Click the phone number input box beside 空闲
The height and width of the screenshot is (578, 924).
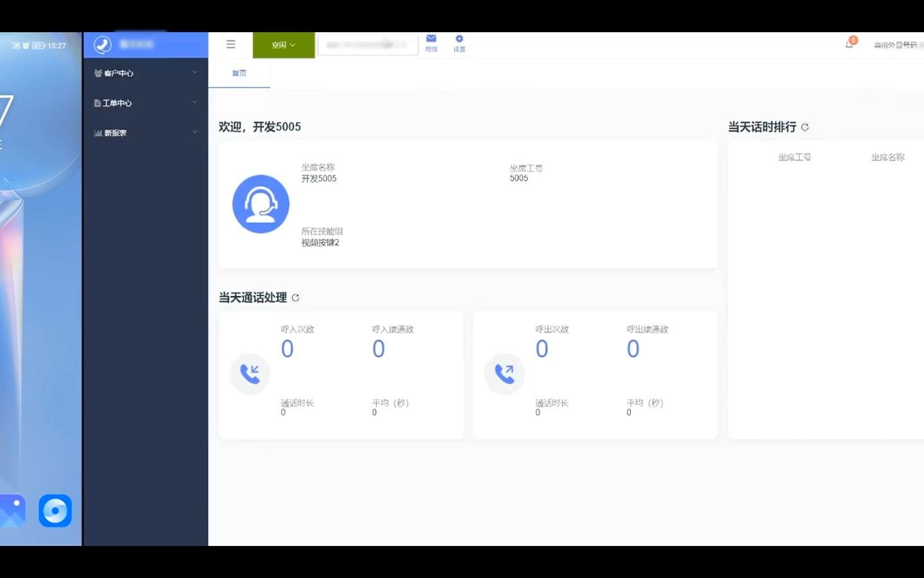pyautogui.click(x=368, y=45)
